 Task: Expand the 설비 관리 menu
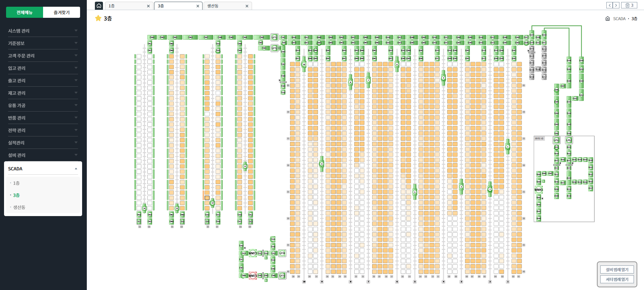pos(43,155)
